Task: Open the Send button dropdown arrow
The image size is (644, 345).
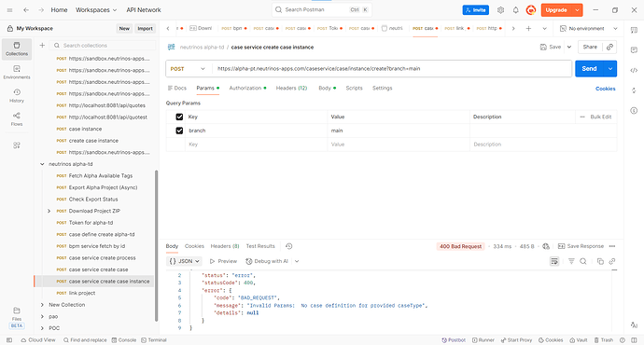Action: click(x=610, y=68)
